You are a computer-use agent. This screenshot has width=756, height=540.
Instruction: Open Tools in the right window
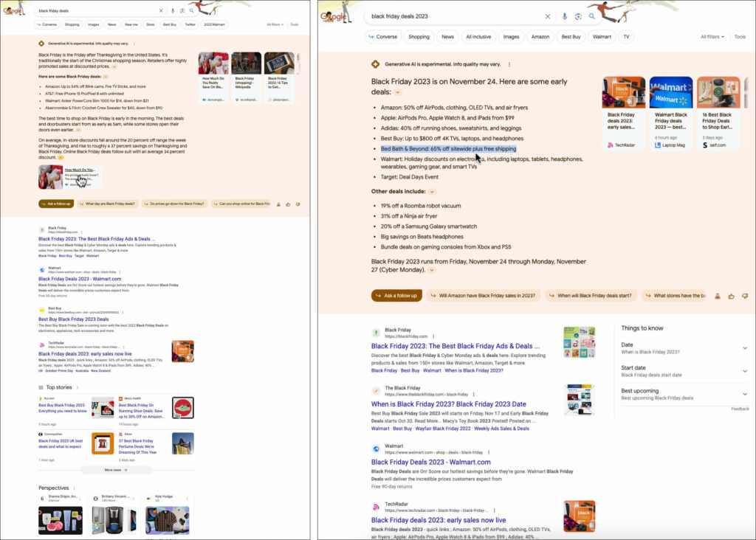[740, 37]
